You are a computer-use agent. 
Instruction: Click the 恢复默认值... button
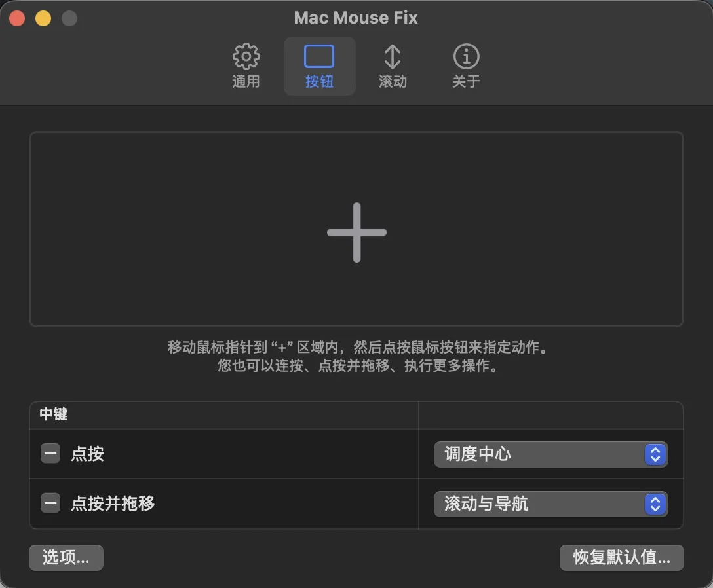(621, 558)
